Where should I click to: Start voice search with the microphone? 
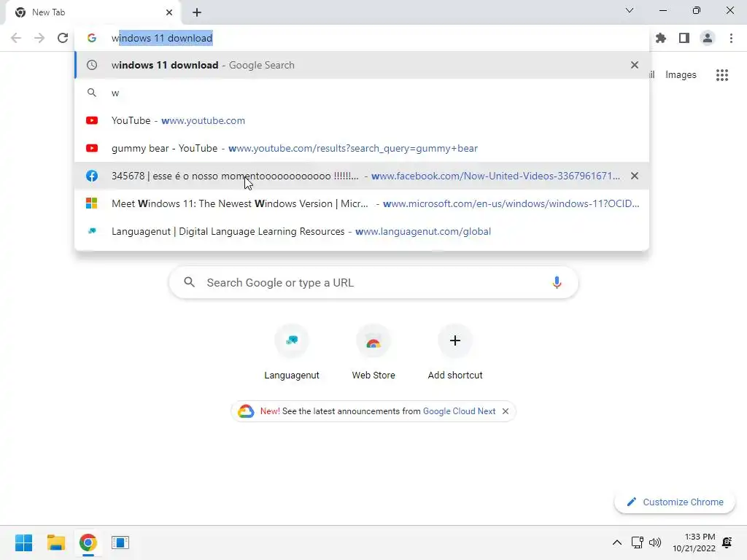[557, 282]
